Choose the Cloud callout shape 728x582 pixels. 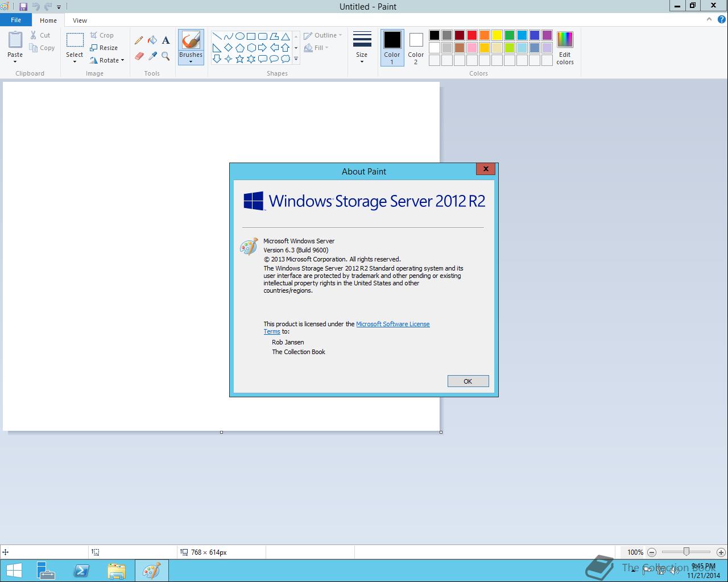point(286,59)
